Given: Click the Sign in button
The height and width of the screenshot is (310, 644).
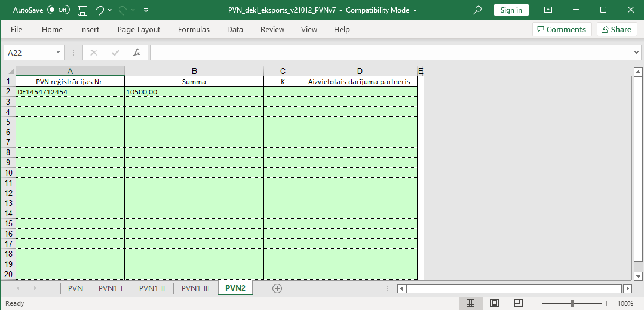Looking at the screenshot, I should coord(511,10).
